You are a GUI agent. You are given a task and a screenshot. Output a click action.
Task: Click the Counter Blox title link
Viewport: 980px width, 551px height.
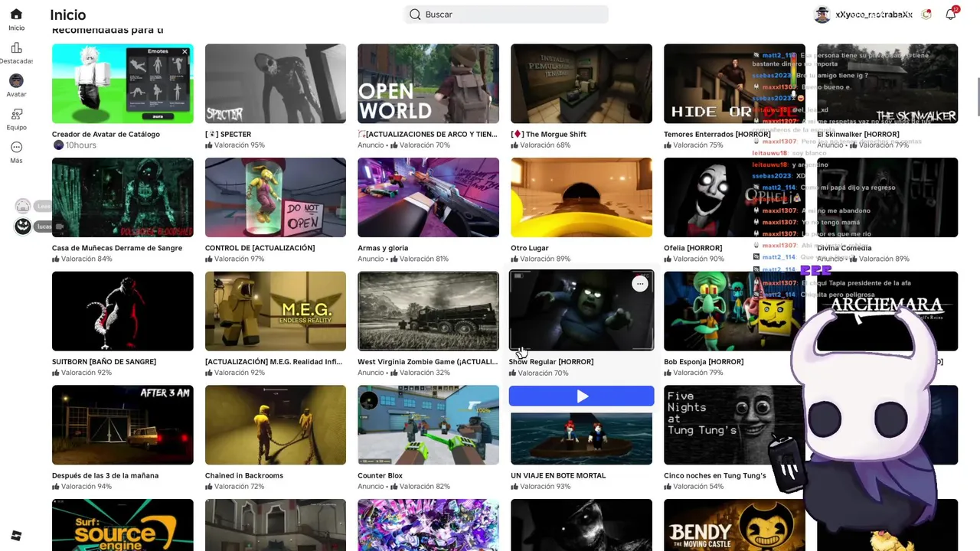tap(380, 475)
